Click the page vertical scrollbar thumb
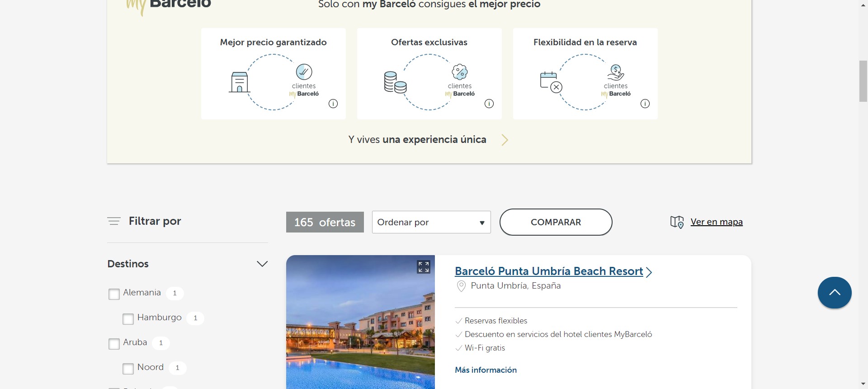 (x=863, y=81)
